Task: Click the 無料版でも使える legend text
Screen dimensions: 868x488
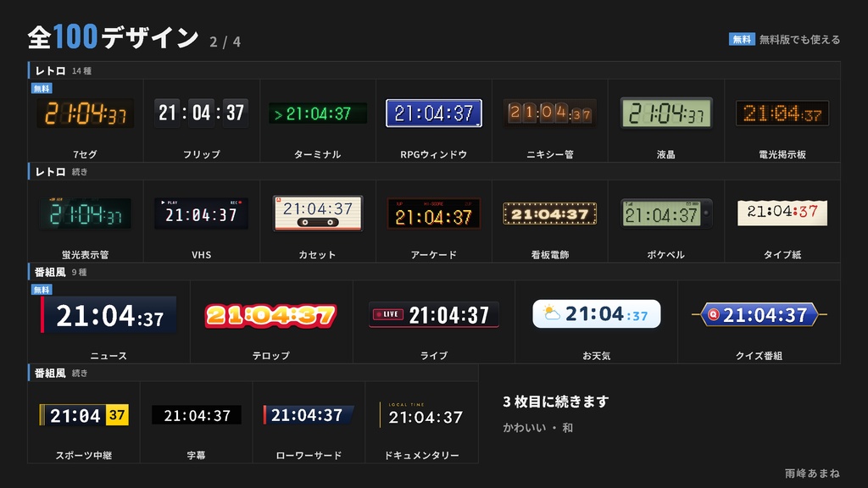Action: click(800, 39)
